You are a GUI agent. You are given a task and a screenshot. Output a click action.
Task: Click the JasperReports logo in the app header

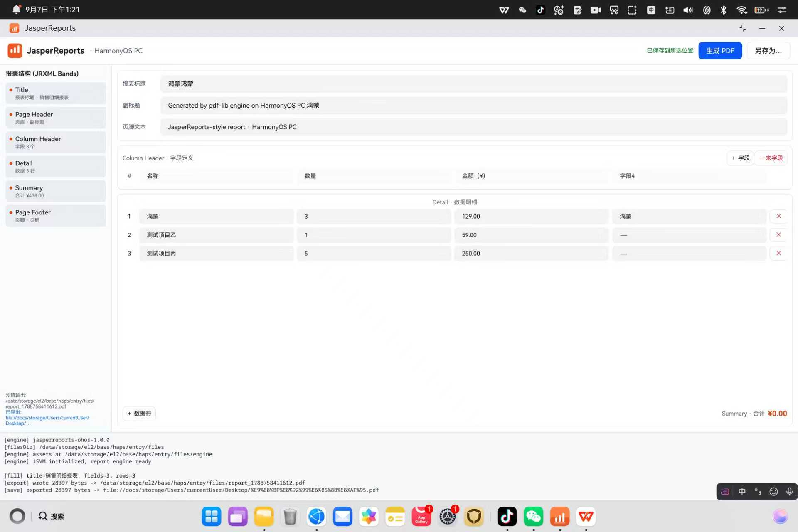pos(15,51)
